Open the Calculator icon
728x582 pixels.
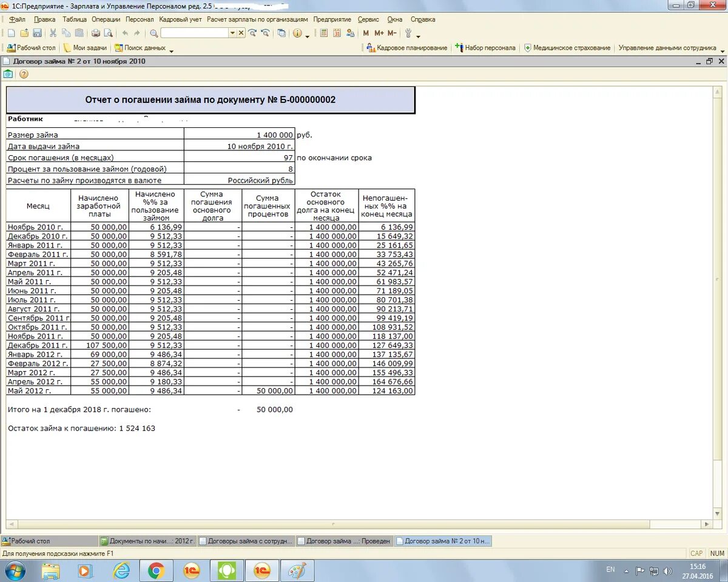[x=324, y=33]
